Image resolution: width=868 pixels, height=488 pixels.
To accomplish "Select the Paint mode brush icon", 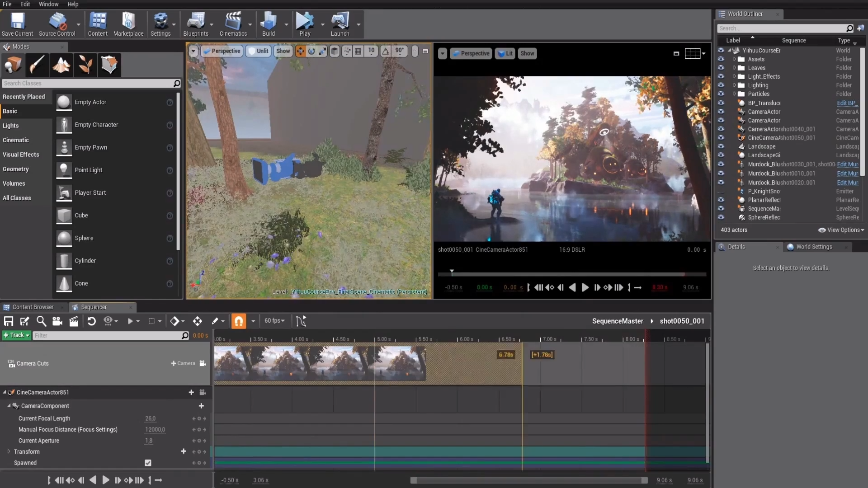I will pyautogui.click(x=37, y=65).
